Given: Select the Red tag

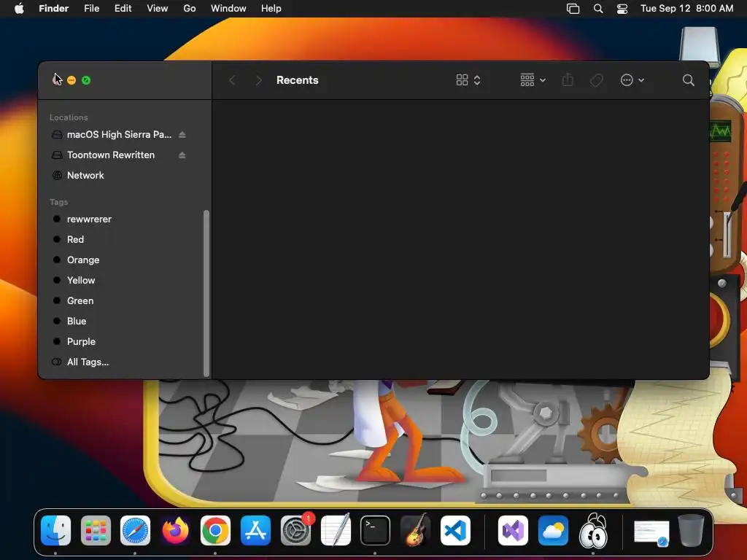Looking at the screenshot, I should [119, 239].
